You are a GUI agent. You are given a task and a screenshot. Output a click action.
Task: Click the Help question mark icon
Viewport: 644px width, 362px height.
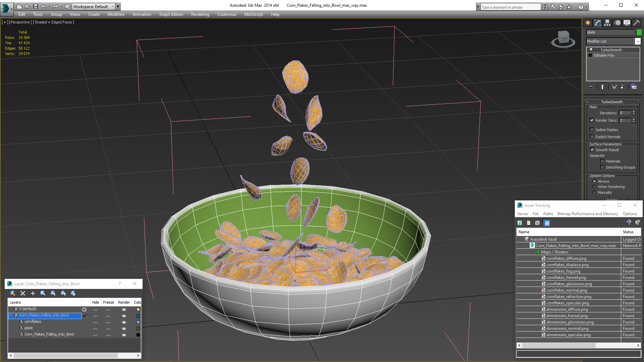pyautogui.click(x=581, y=7)
